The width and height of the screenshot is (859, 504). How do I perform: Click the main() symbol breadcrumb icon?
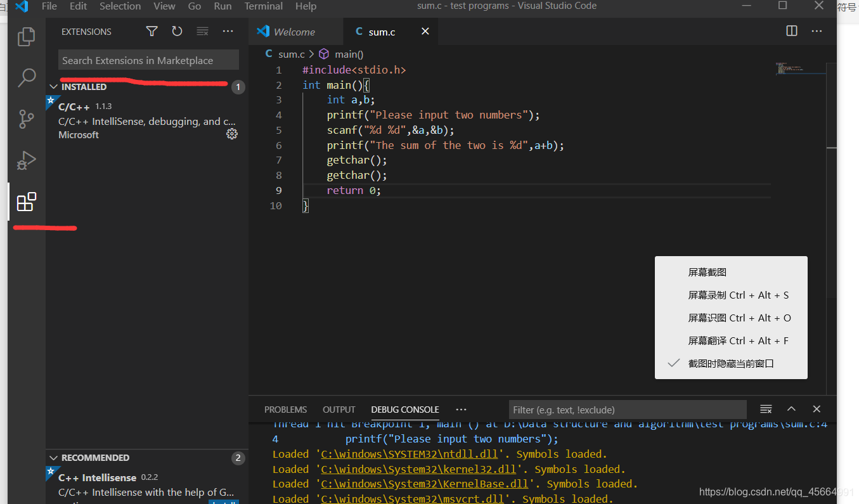(x=324, y=54)
